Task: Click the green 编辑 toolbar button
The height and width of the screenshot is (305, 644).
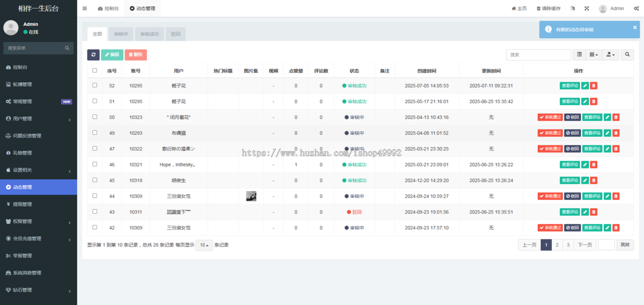Action: coord(112,55)
